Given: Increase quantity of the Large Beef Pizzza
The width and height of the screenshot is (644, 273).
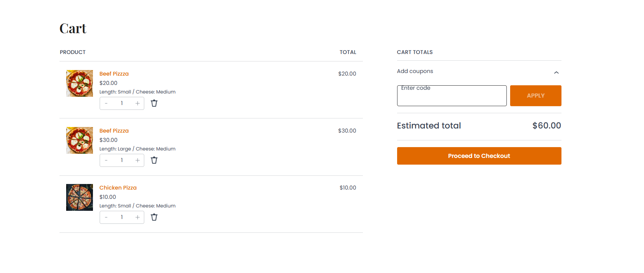Looking at the screenshot, I should click(x=138, y=160).
